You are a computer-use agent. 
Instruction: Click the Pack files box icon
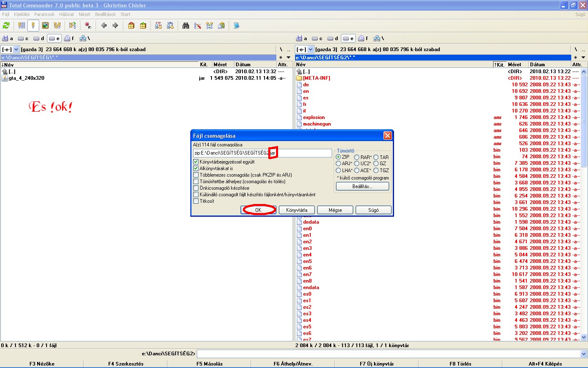(131, 25)
